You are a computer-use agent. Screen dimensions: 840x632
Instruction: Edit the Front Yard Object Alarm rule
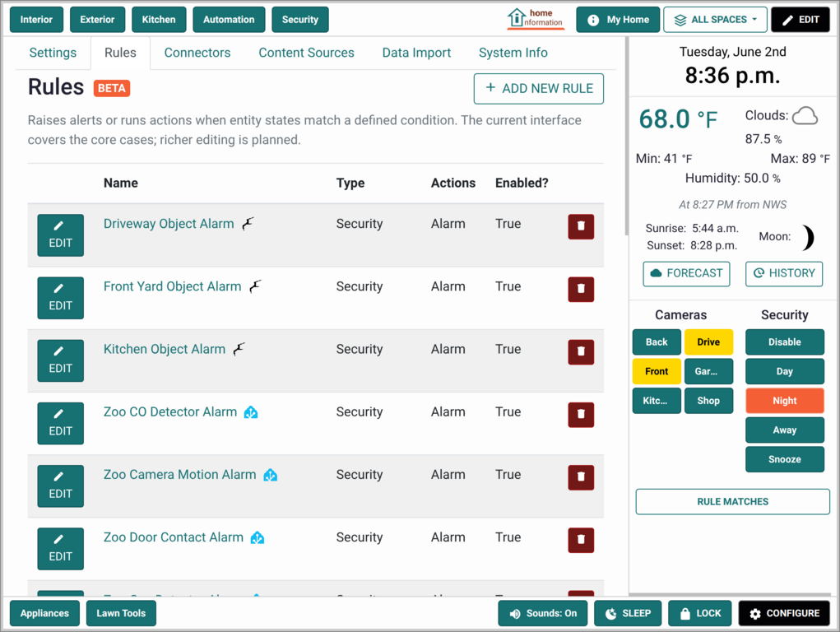[61, 298]
